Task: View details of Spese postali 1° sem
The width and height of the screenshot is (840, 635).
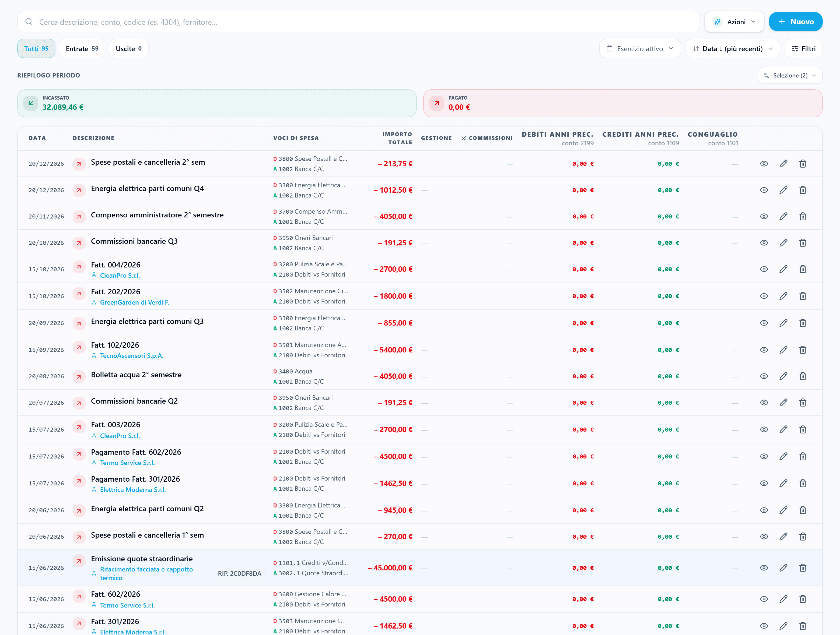Action: coord(764,537)
